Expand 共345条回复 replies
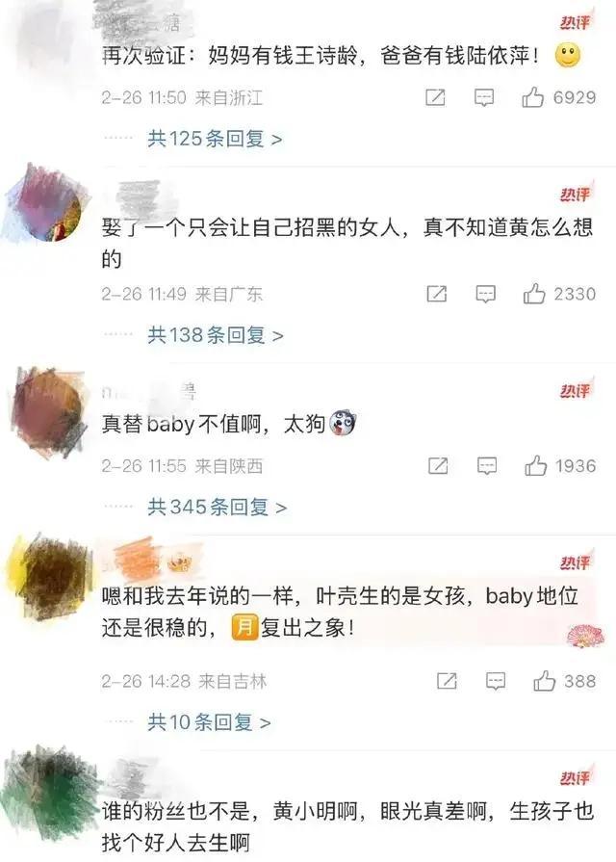 pos(218,507)
